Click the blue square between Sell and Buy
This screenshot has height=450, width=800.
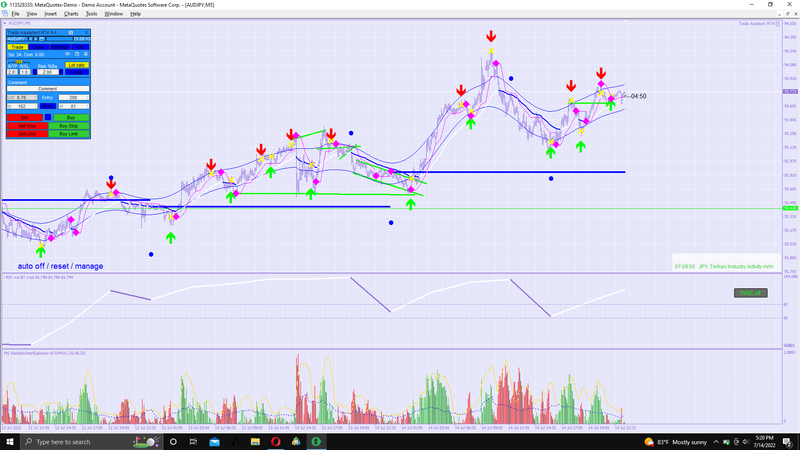click(x=48, y=117)
